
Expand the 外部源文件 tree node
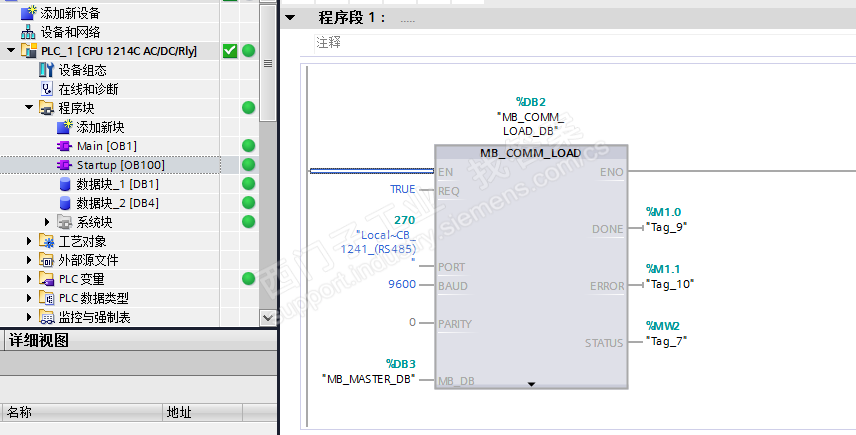coord(29,260)
